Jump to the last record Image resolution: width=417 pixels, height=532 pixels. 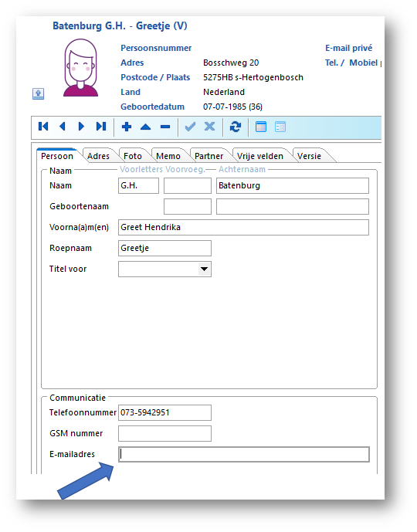pyautogui.click(x=101, y=127)
